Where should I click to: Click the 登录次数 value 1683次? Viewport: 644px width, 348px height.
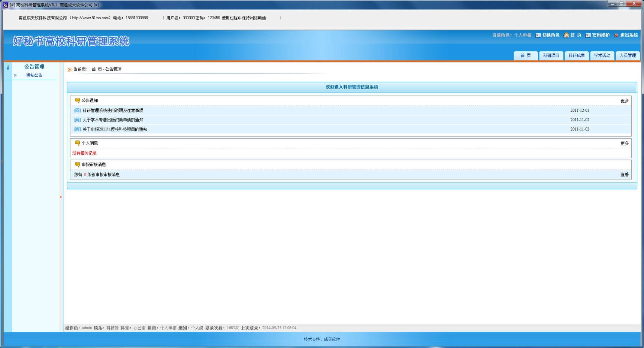(233, 328)
